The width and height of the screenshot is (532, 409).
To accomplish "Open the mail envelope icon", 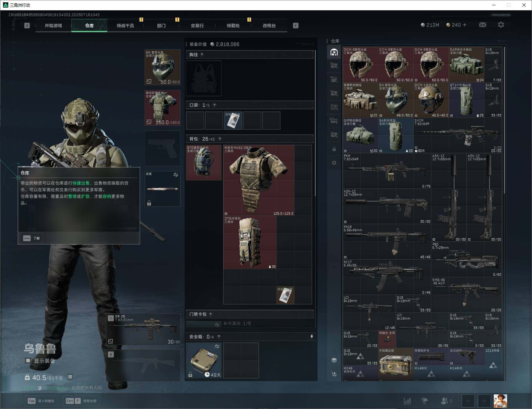I will [x=483, y=25].
